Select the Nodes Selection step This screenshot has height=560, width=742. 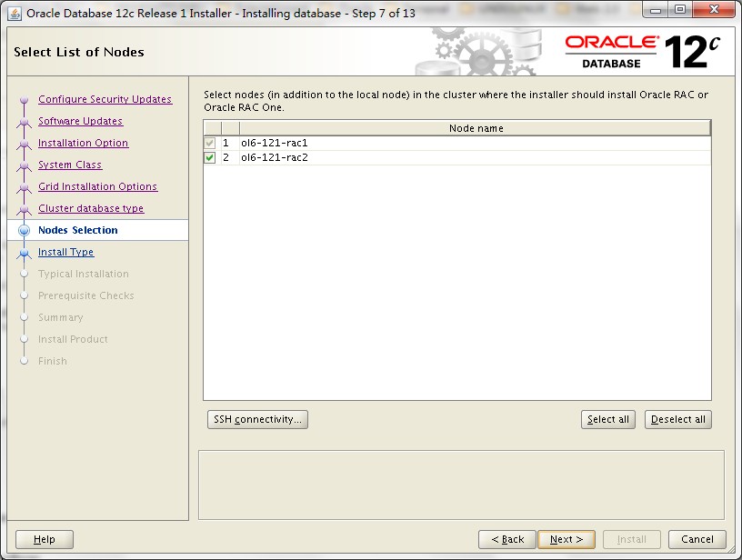point(78,230)
